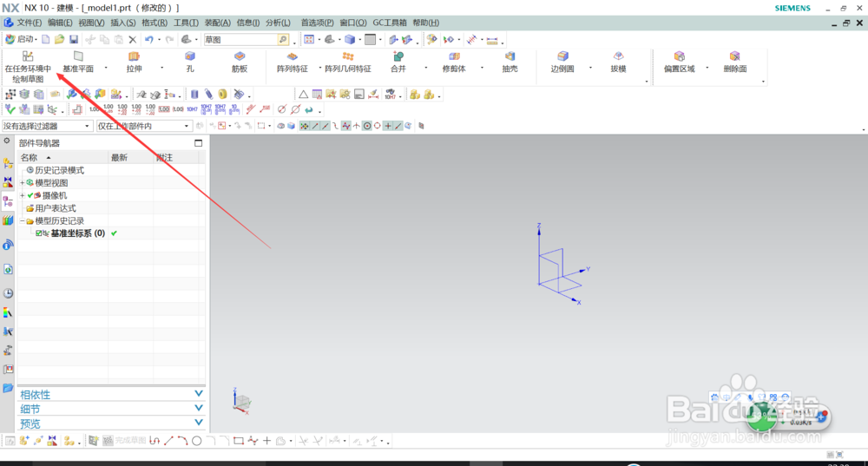Open the Part Navigator sidebar tab
The image size is (868, 466).
[8, 202]
